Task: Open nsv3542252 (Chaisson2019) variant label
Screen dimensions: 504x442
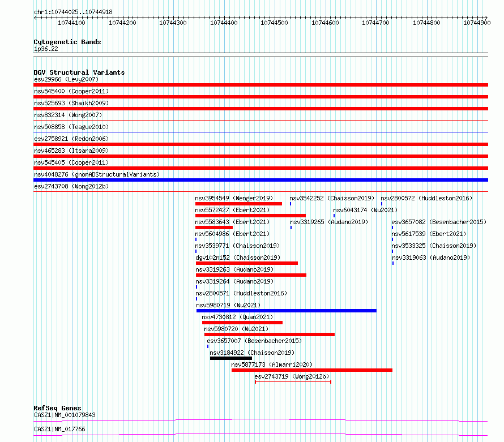Action: point(332,198)
